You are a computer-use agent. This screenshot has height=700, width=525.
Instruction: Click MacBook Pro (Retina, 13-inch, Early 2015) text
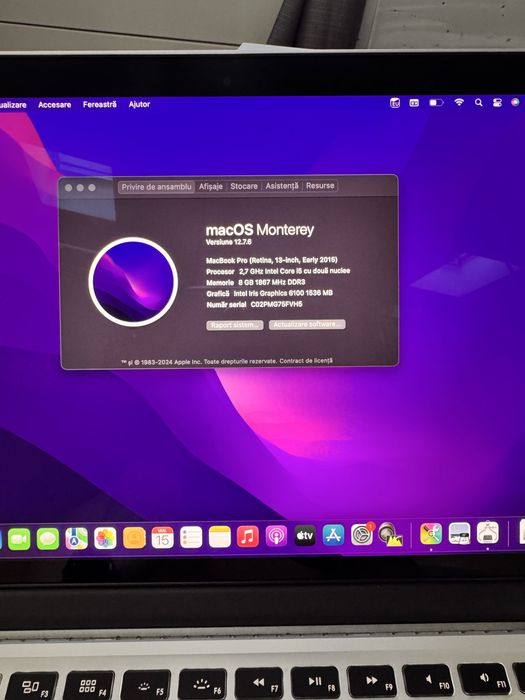(272, 260)
